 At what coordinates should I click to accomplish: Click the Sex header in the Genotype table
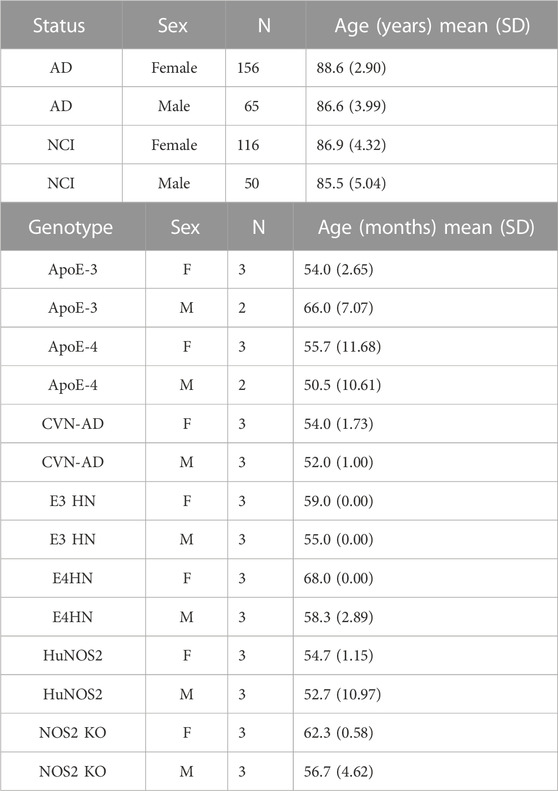[x=185, y=227]
